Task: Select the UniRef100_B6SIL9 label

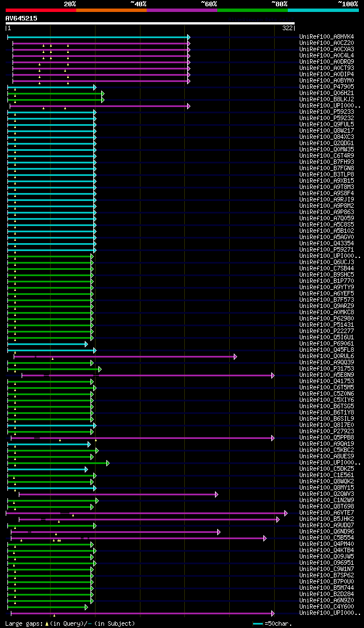Action: [326, 419]
